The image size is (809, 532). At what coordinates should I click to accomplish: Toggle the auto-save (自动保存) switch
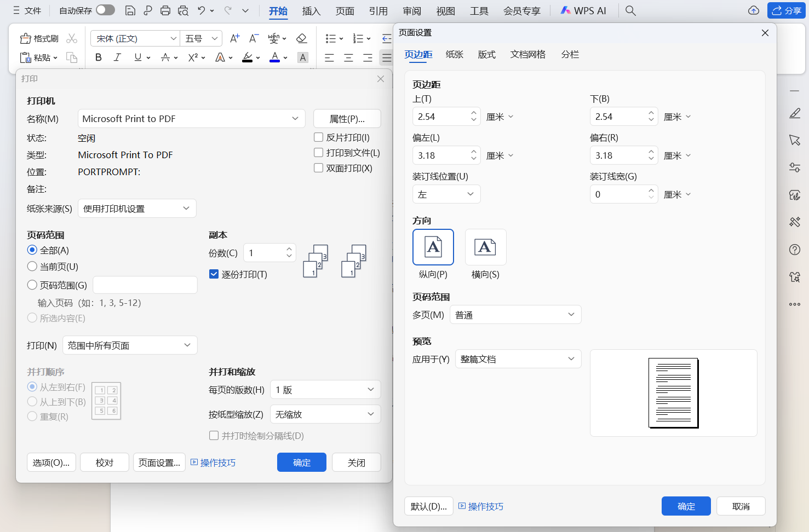[x=105, y=10]
